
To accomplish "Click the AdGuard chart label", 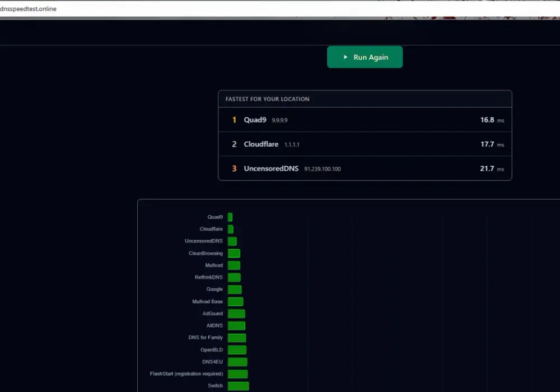I will (x=212, y=314).
